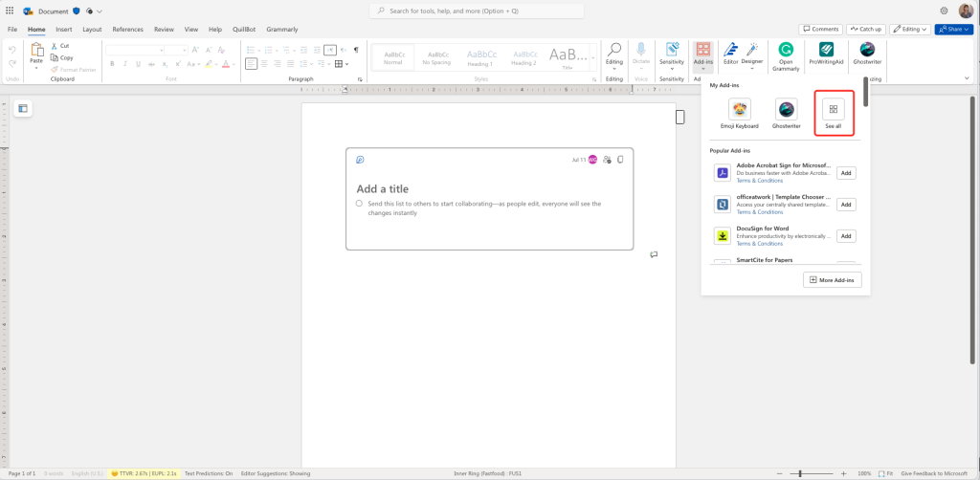Screen dimensions: 980x480
Task: Check the empty list item circle
Action: pos(359,204)
